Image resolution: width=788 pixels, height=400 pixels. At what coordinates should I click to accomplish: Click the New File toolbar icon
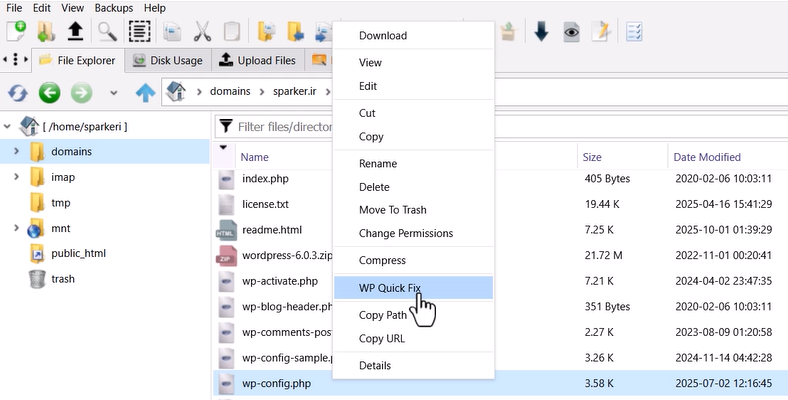[15, 31]
